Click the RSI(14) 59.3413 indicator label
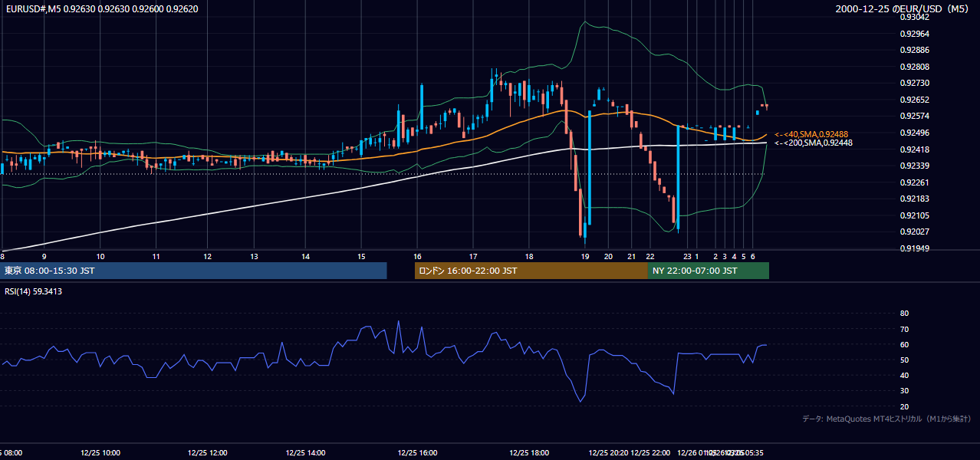This screenshot has height=460, width=980. [34, 291]
